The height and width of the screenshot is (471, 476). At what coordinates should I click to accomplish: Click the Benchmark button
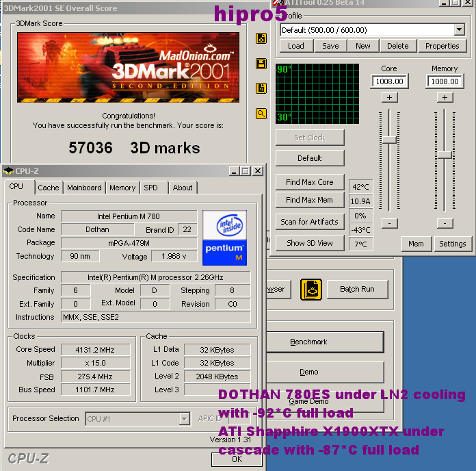pyautogui.click(x=325, y=342)
